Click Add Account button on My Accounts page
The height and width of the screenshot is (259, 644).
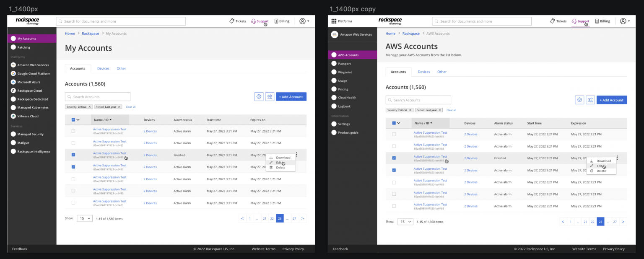click(291, 97)
